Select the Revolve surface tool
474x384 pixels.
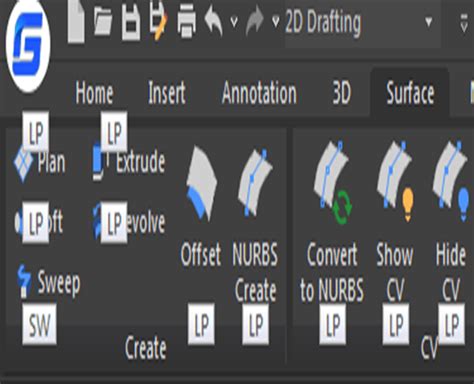pyautogui.click(x=129, y=222)
